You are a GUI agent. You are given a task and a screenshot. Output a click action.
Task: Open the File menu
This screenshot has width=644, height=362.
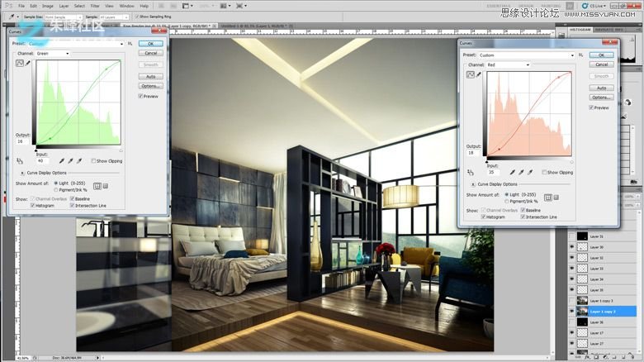pyautogui.click(x=21, y=6)
